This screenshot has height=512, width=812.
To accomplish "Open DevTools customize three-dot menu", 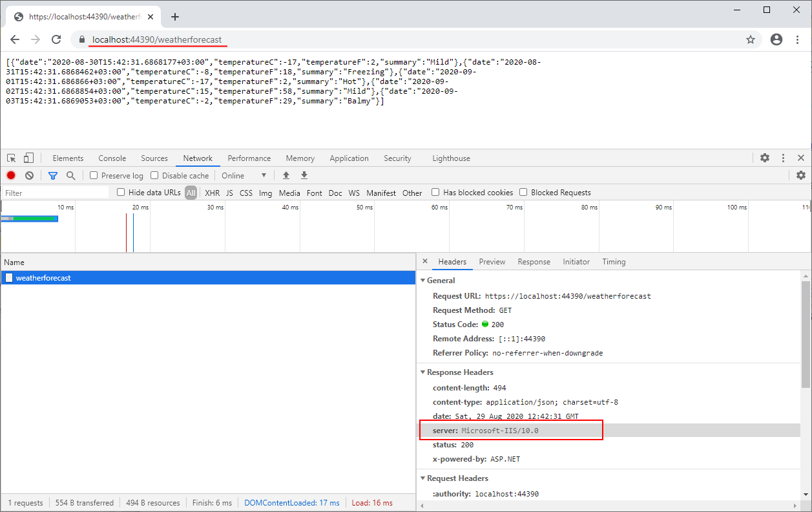I will (783, 158).
